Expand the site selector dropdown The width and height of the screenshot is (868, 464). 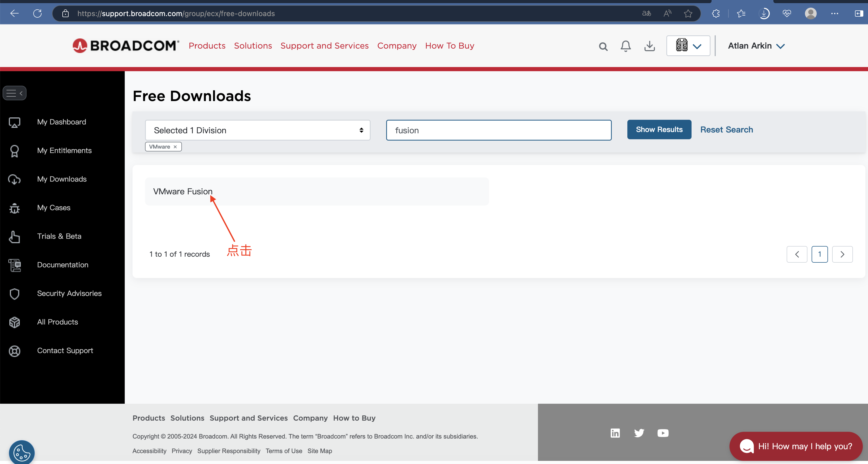(688, 45)
